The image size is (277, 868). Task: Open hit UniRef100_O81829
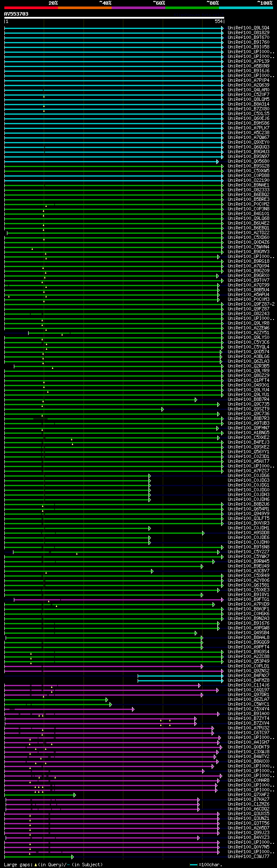click(248, 32)
